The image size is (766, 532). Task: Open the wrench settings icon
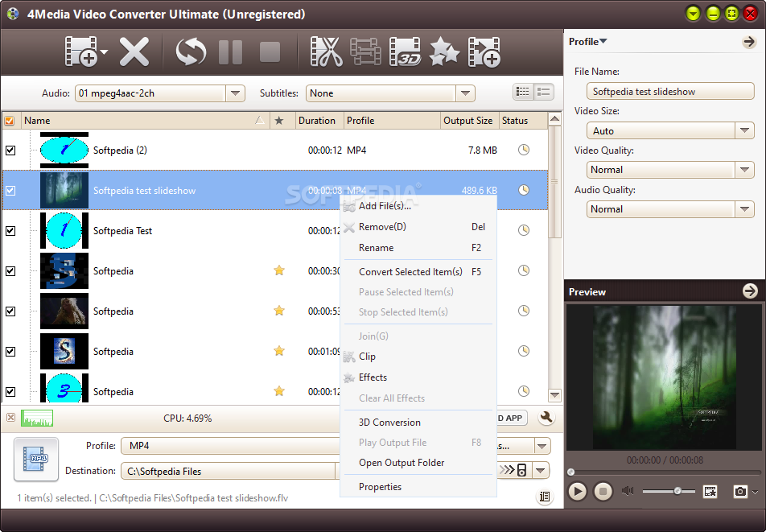pyautogui.click(x=546, y=418)
